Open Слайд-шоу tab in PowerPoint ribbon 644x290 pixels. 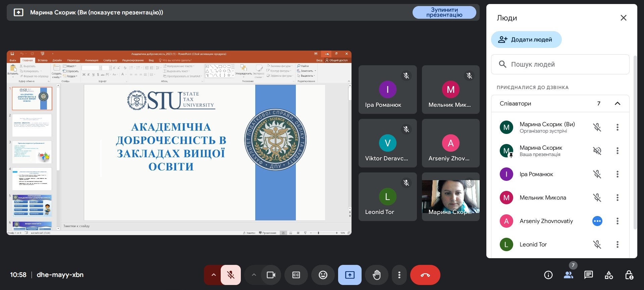pyautogui.click(x=110, y=60)
